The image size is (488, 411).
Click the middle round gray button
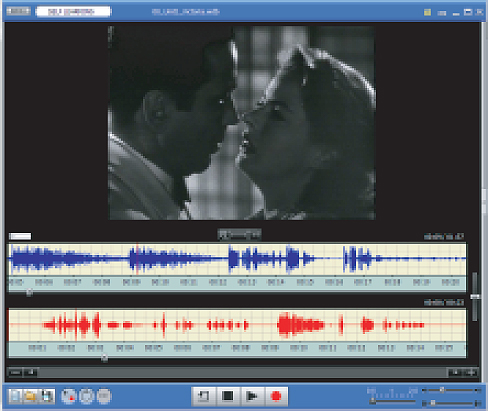86,396
